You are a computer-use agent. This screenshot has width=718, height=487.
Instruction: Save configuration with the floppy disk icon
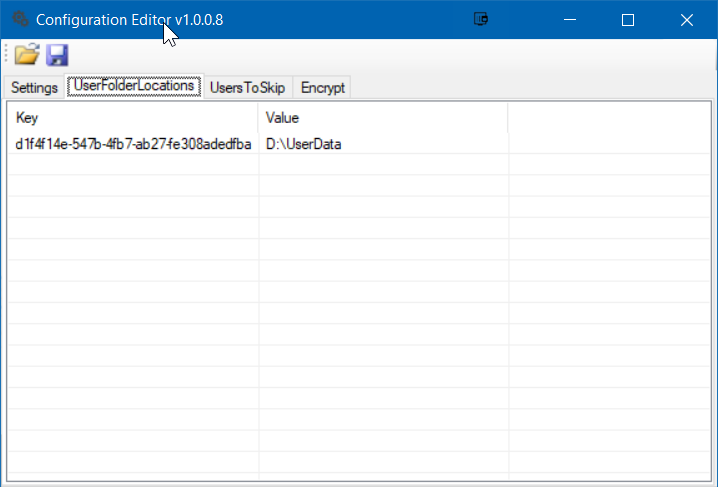click(57, 55)
